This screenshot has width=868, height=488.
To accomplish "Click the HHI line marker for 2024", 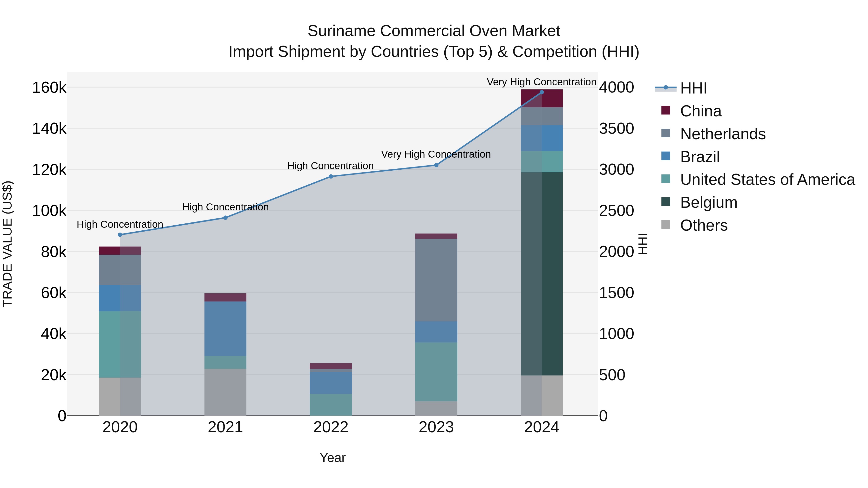I will [x=542, y=92].
